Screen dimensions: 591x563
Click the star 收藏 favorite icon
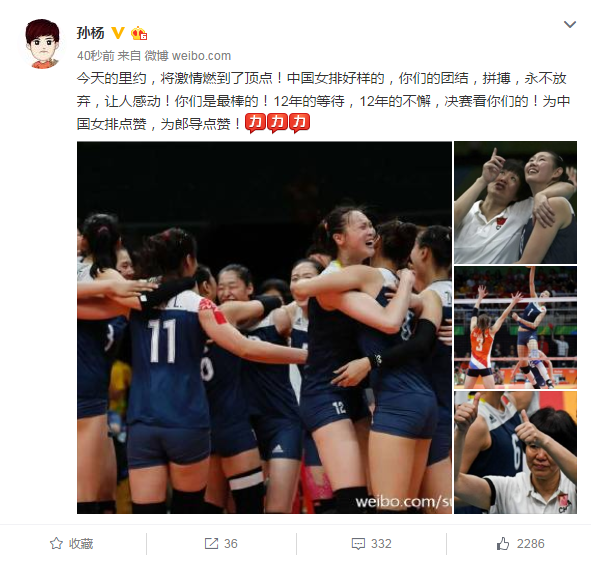[57, 543]
